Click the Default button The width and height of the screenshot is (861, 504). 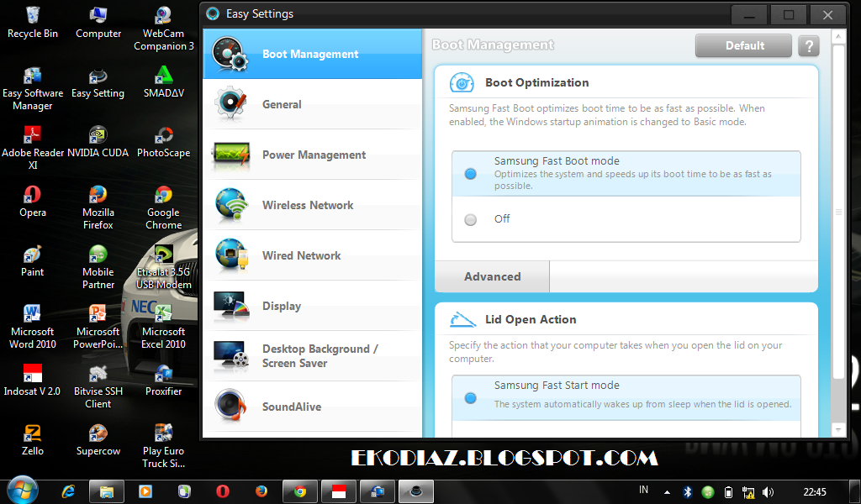point(743,45)
